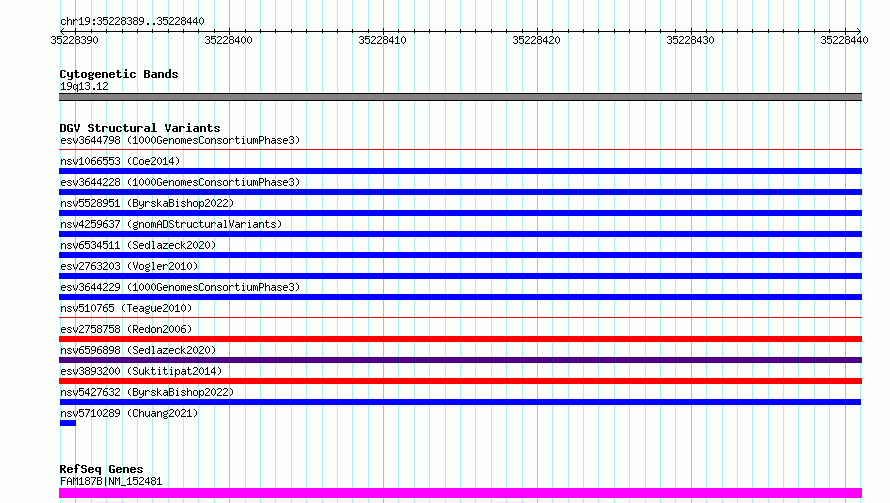Click the purple nsv6596898 variant bar
The height and width of the screenshot is (503, 890).
(x=460, y=360)
